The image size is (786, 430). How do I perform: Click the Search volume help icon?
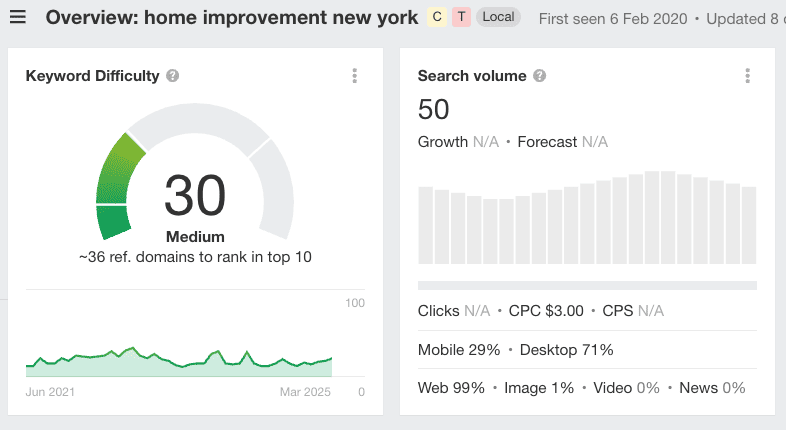540,76
